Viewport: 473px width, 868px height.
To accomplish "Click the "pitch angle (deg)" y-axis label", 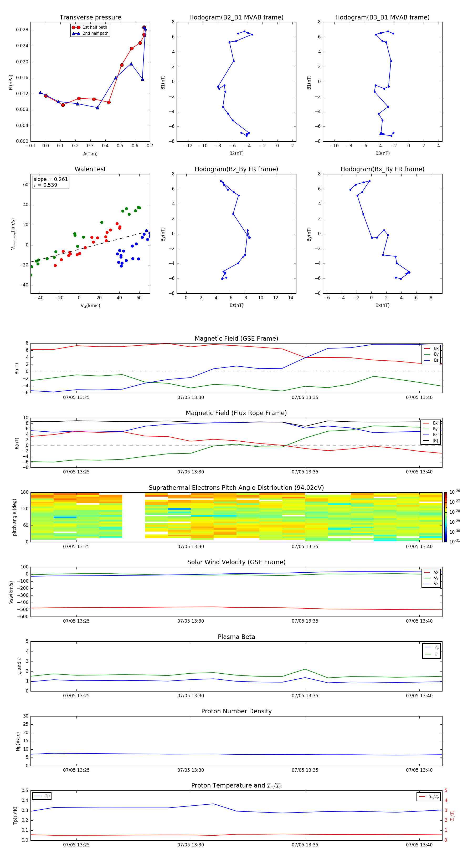I will (x=14, y=517).
